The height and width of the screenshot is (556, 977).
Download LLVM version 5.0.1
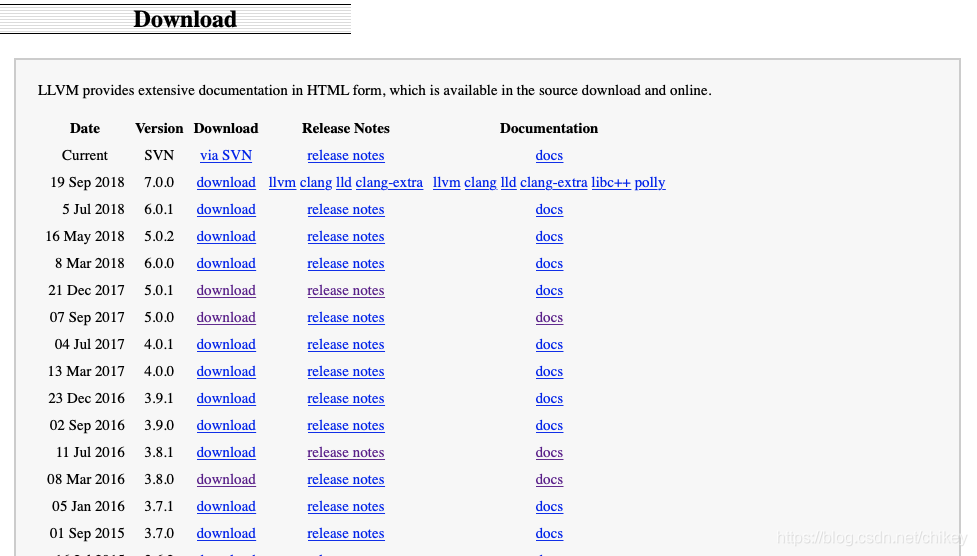tap(226, 290)
